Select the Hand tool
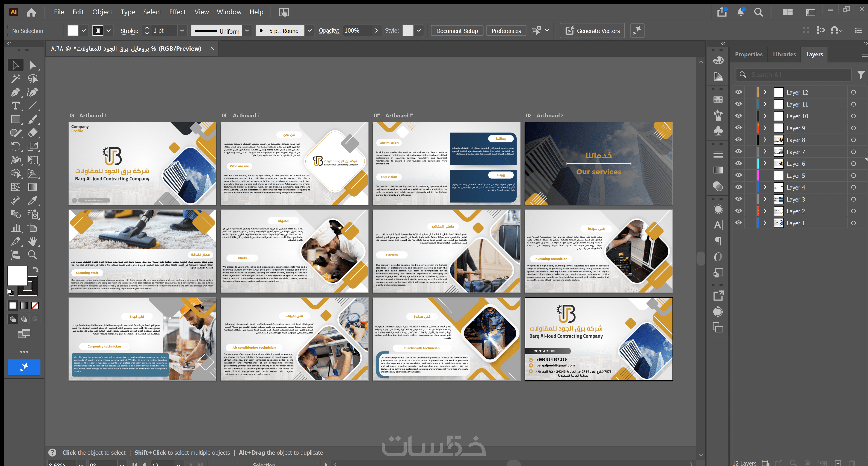Image resolution: width=868 pixels, height=466 pixels. (33, 241)
